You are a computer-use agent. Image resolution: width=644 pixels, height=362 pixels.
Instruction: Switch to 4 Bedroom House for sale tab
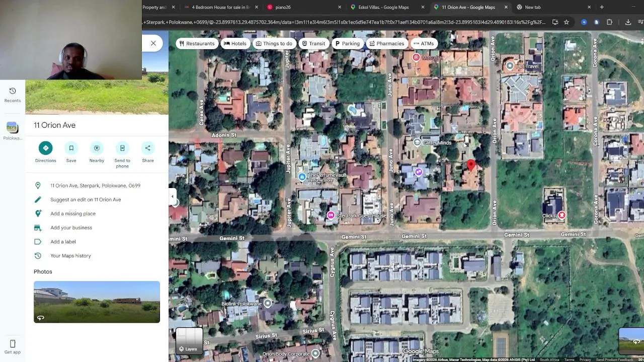pos(221,7)
